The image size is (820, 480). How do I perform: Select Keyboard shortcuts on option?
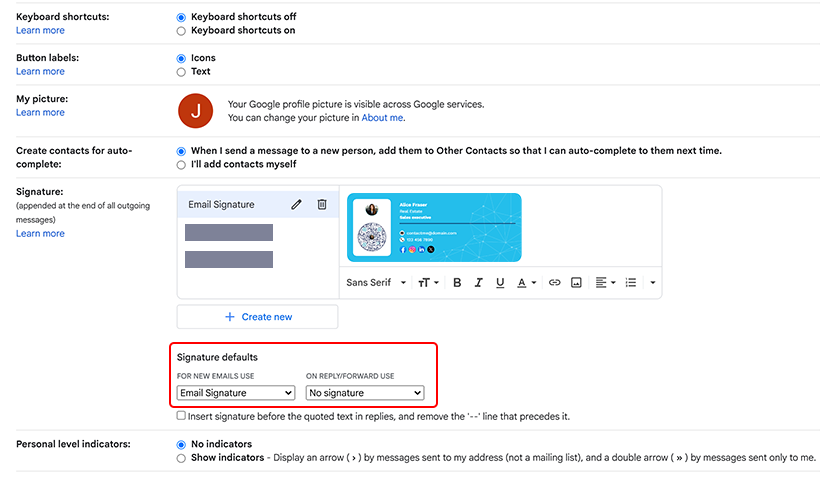tap(181, 31)
